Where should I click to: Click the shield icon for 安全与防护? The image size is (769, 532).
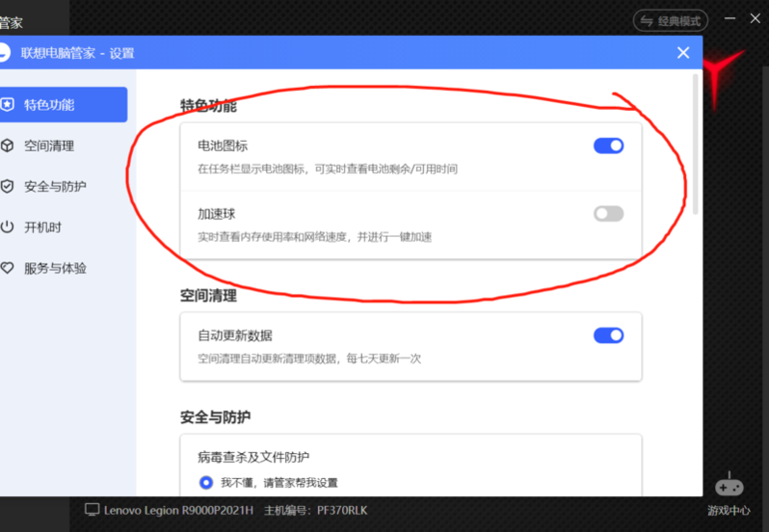[x=8, y=186]
